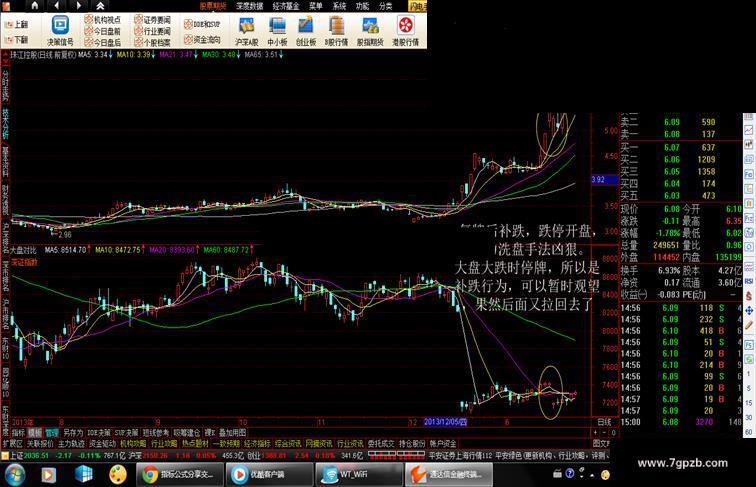756x487 pixels.
Task: Click the blue move arrows icon
Action: click(749, 311)
